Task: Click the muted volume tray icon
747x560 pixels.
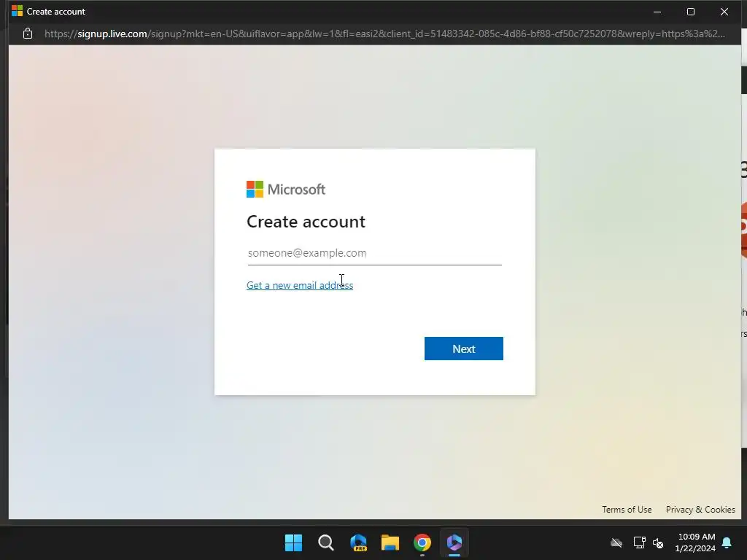Action: pyautogui.click(x=659, y=542)
